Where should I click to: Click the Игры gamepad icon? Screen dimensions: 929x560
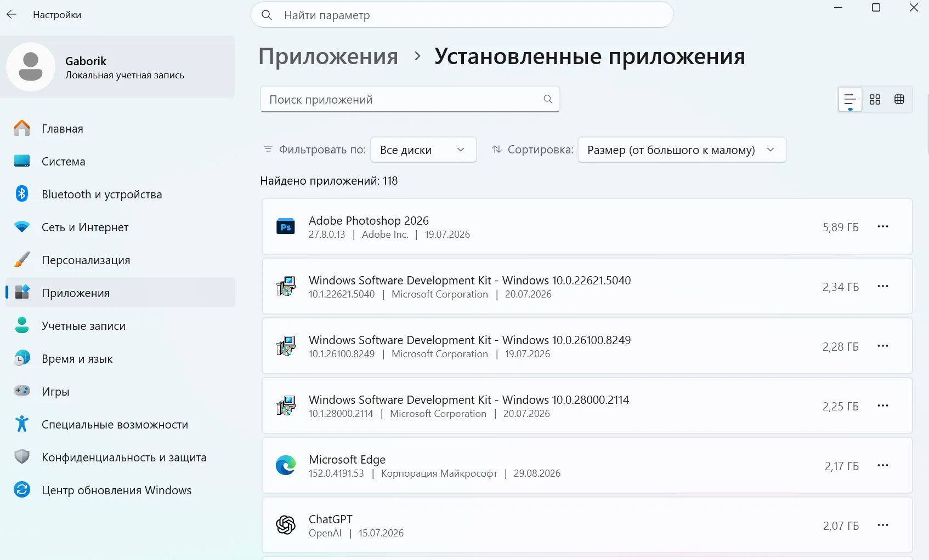[22, 391]
